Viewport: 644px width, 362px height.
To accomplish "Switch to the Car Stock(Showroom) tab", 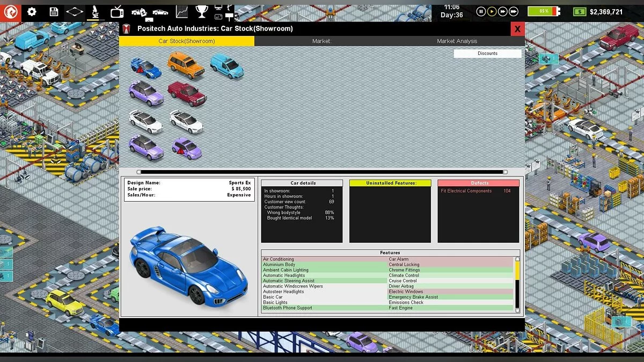I will tap(187, 41).
